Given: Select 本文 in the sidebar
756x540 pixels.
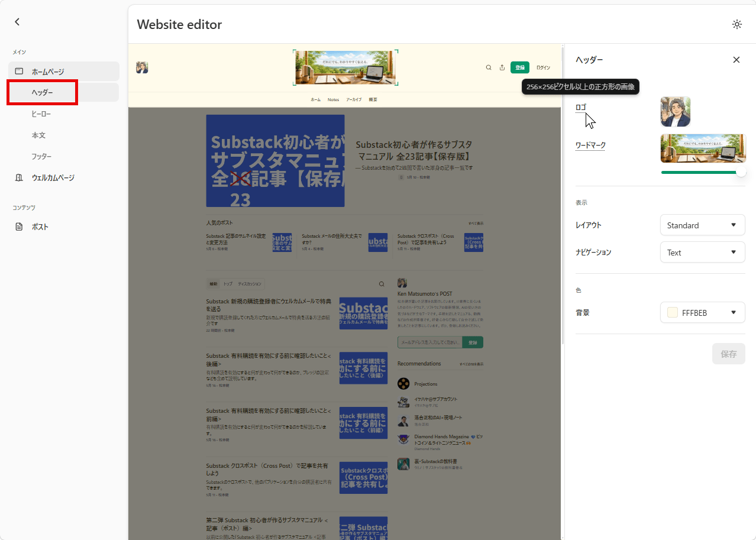Looking at the screenshot, I should pyautogui.click(x=38, y=135).
